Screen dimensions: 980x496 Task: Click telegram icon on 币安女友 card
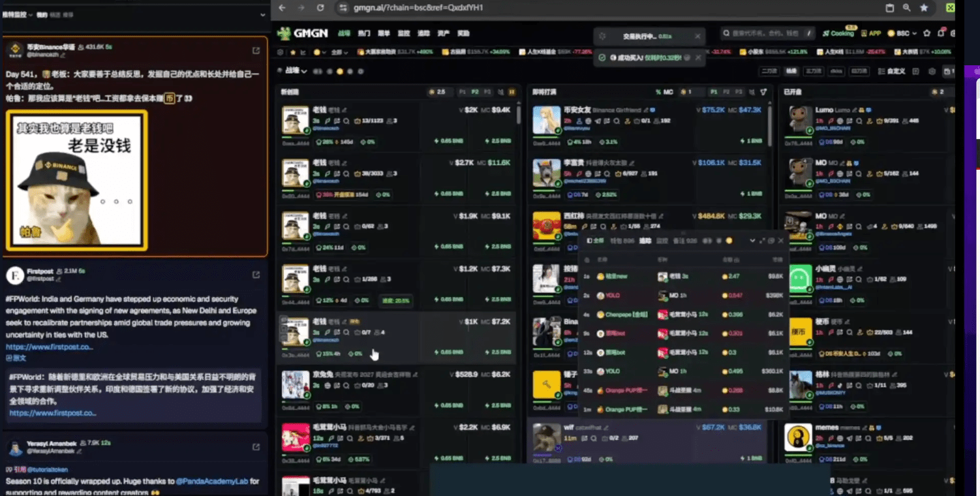point(598,121)
